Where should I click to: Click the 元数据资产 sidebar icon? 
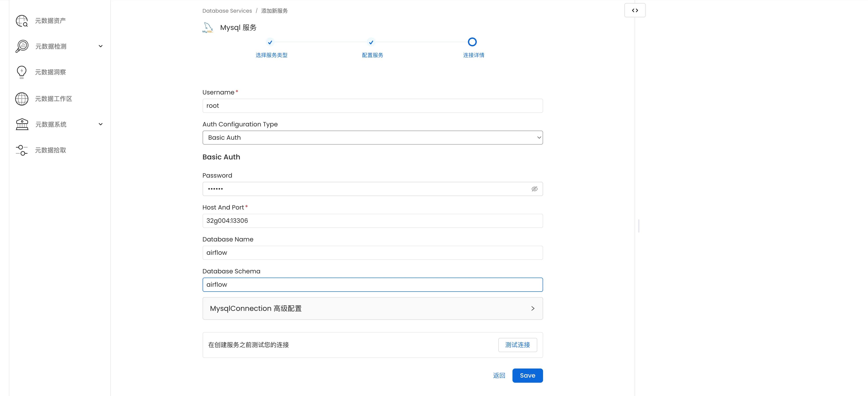(x=22, y=21)
